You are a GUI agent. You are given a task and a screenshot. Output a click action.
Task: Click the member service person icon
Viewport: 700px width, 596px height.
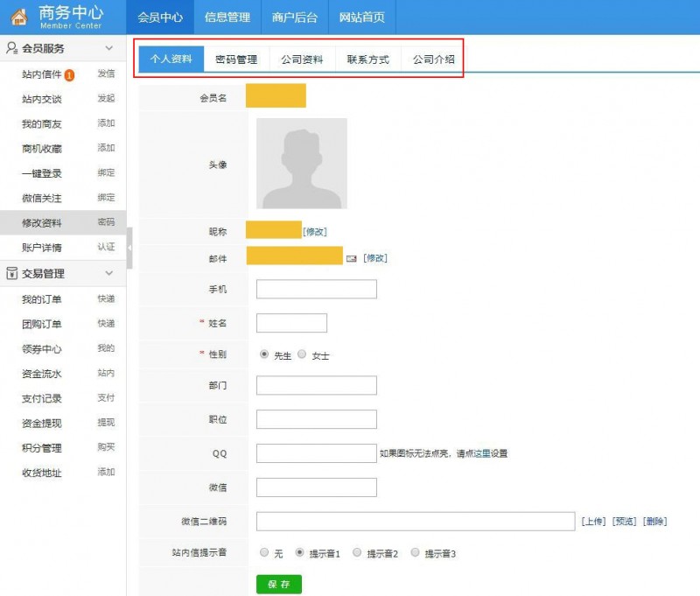tap(11, 48)
